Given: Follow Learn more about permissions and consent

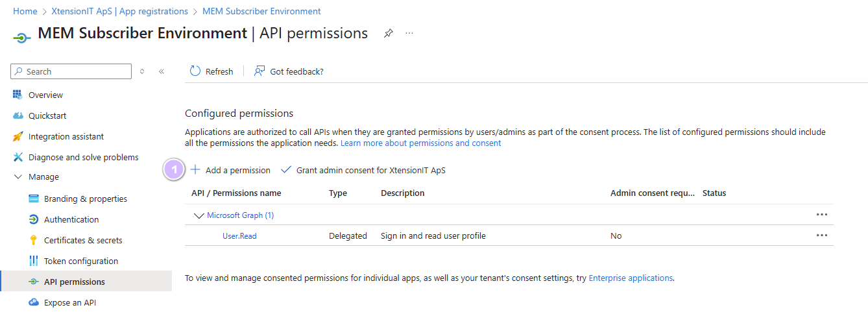Looking at the screenshot, I should coord(420,143).
